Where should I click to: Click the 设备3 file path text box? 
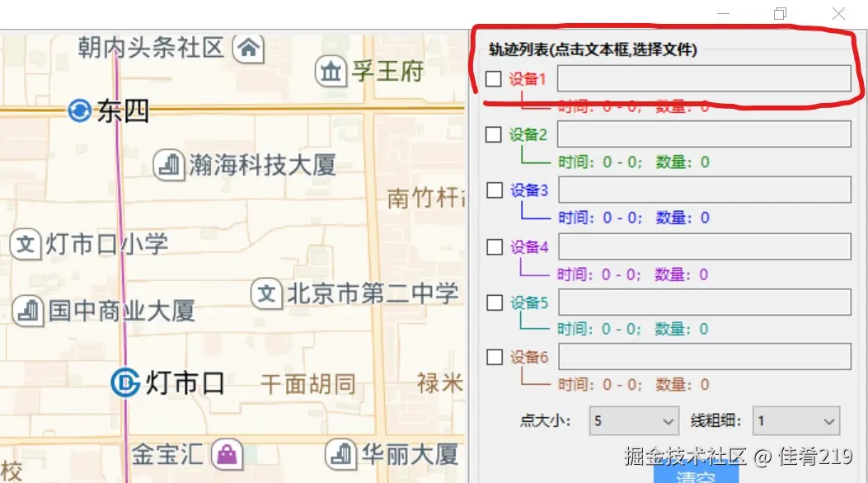705,190
